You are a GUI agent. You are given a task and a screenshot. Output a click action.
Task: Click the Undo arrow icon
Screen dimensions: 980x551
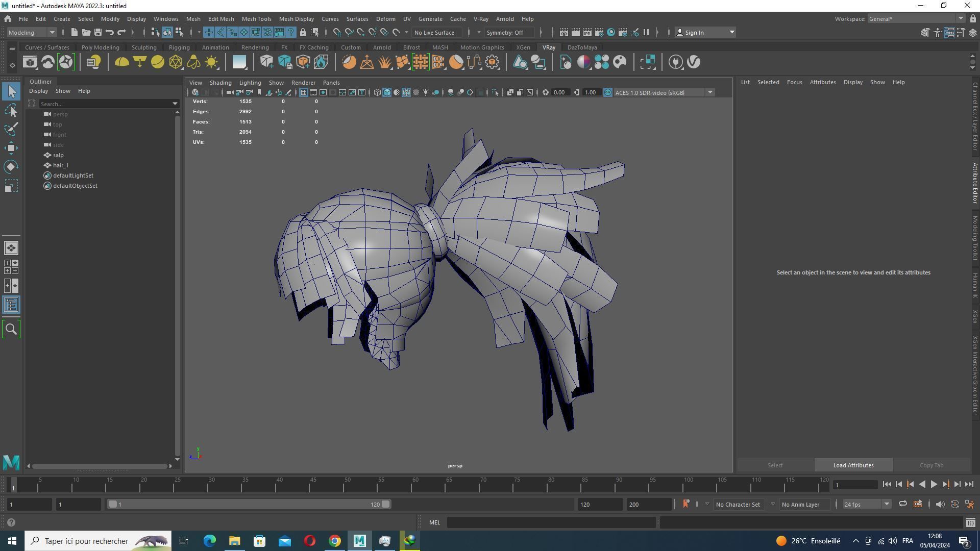(110, 32)
